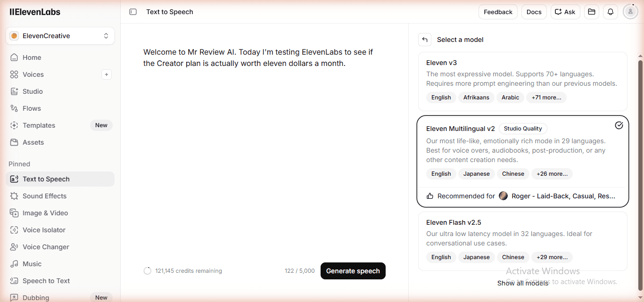
Task: Open Sound Effects in the sidebar
Action: coord(60,196)
